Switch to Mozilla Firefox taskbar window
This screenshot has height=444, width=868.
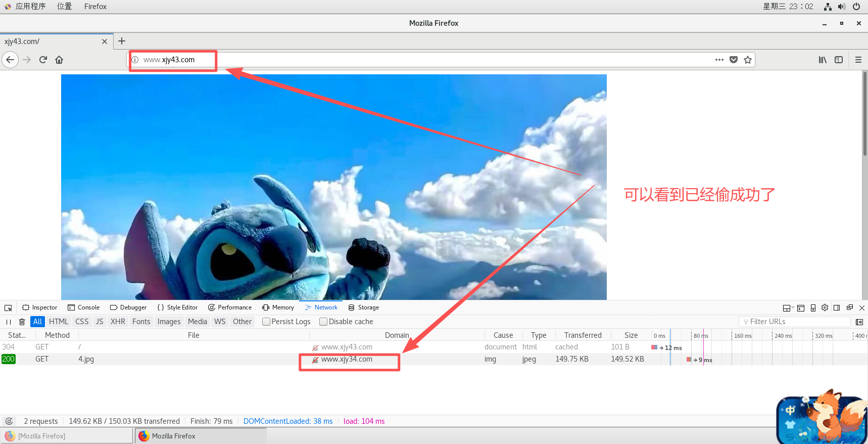201,436
